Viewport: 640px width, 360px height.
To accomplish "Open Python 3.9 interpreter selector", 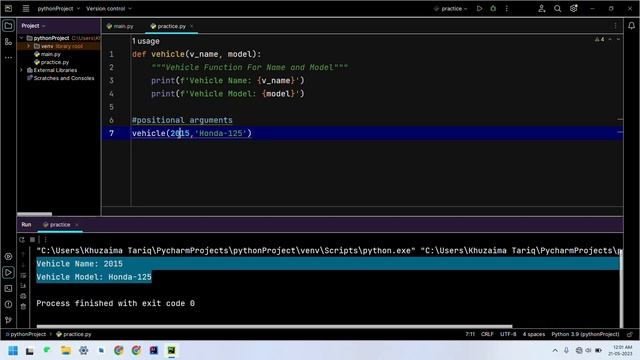I will tap(585, 334).
